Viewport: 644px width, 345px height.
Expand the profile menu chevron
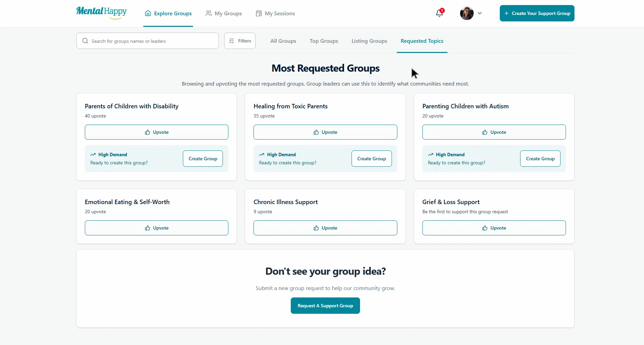coord(480,13)
